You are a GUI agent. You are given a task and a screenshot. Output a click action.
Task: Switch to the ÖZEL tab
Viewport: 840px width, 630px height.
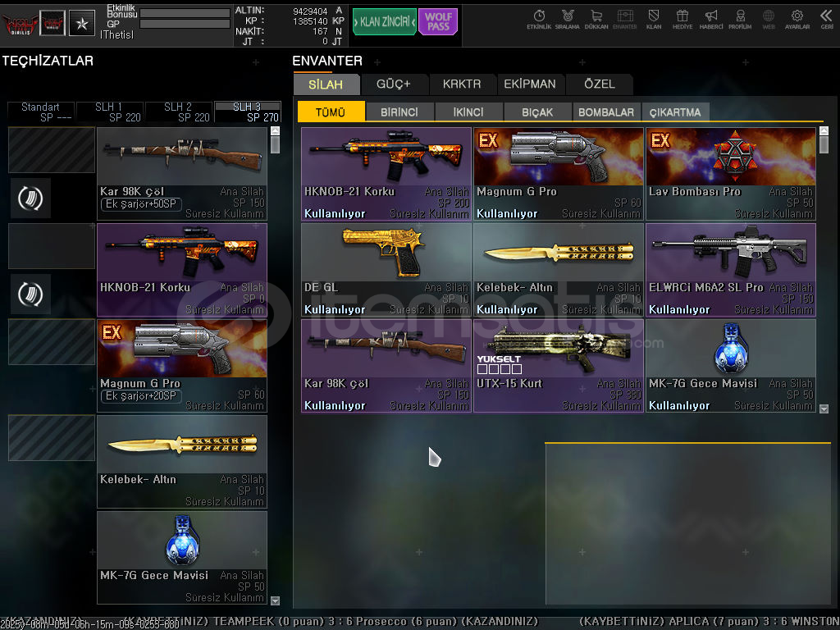(600, 84)
